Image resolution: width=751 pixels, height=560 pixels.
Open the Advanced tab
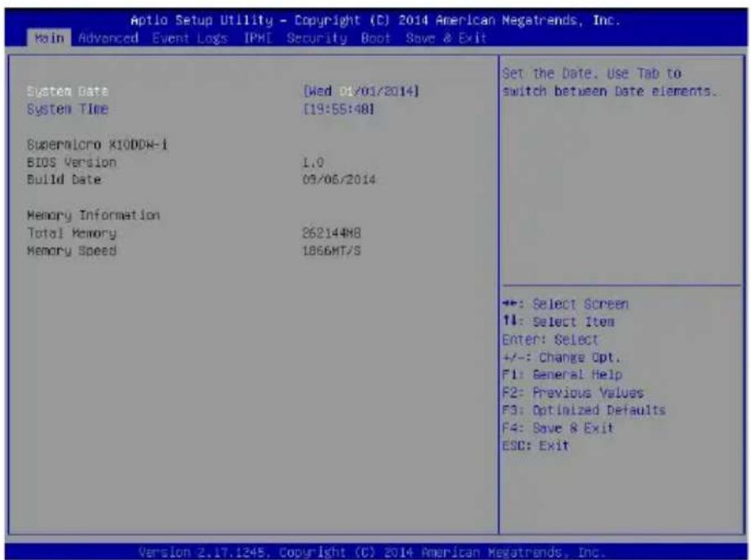click(x=108, y=39)
